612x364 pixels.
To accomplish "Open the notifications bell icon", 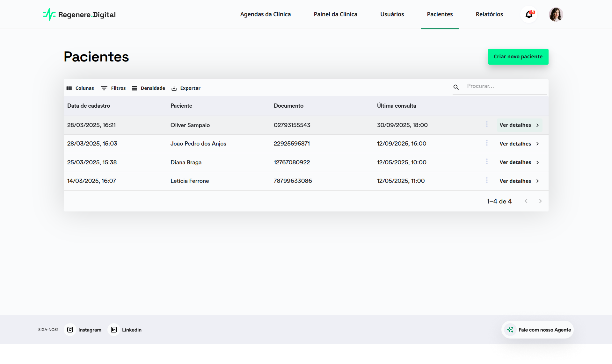I will [x=529, y=14].
